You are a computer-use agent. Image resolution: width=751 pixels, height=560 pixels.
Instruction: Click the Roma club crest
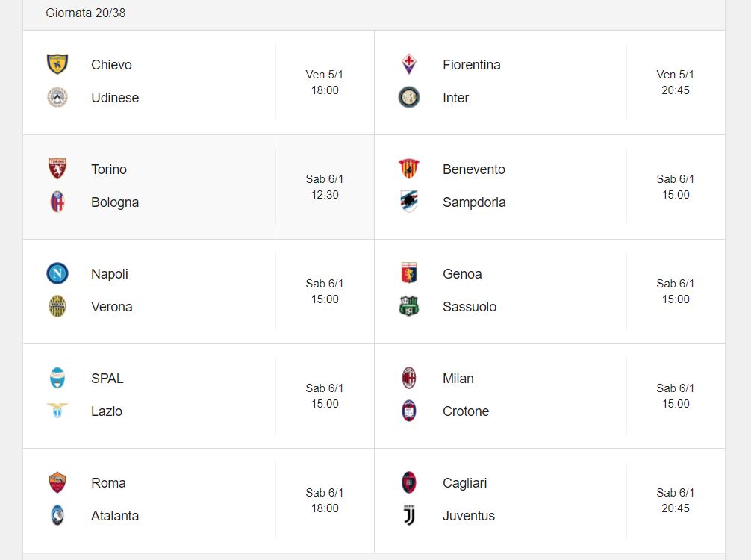click(x=57, y=482)
